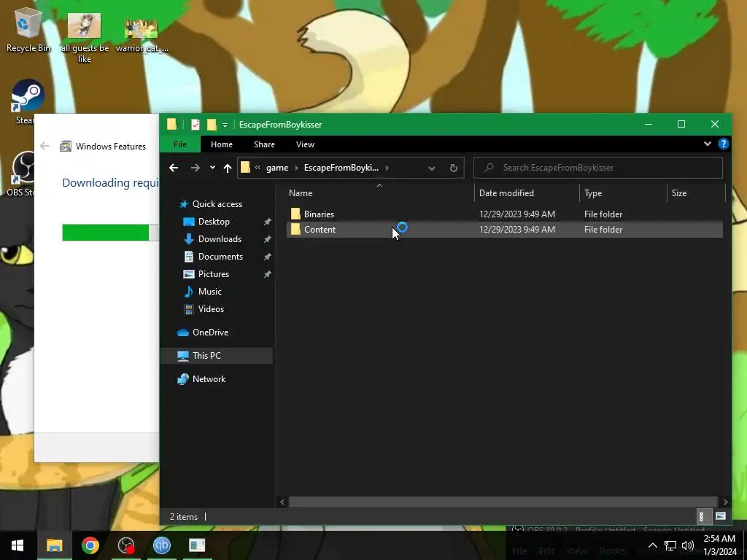The image size is (747, 560).
Task: Navigate back with the left arrow
Action: pos(174,168)
